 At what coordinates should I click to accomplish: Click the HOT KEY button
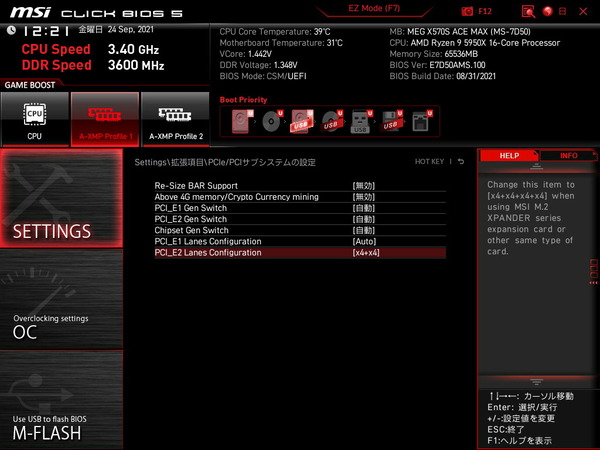(x=429, y=161)
